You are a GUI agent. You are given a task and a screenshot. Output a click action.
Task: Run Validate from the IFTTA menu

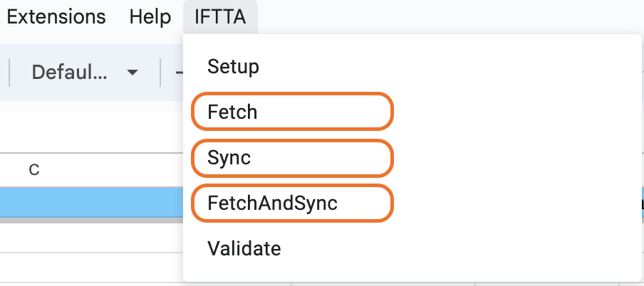coord(244,248)
